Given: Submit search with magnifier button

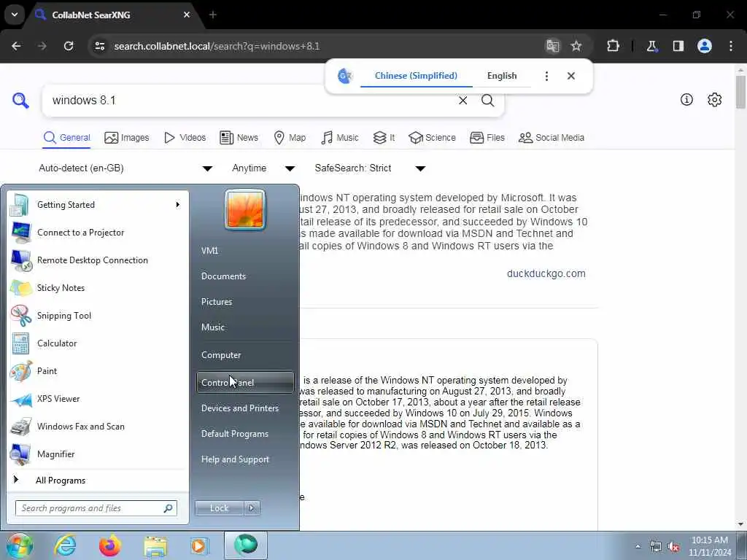Looking at the screenshot, I should [487, 101].
